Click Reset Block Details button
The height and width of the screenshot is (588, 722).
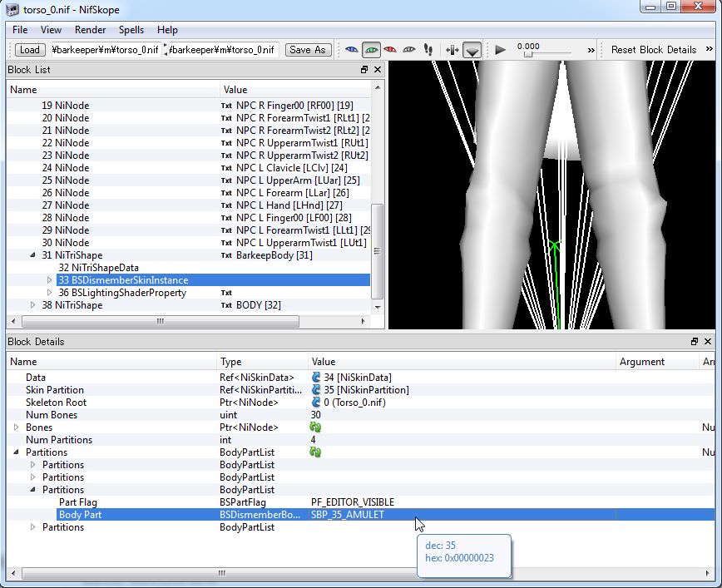coord(654,50)
